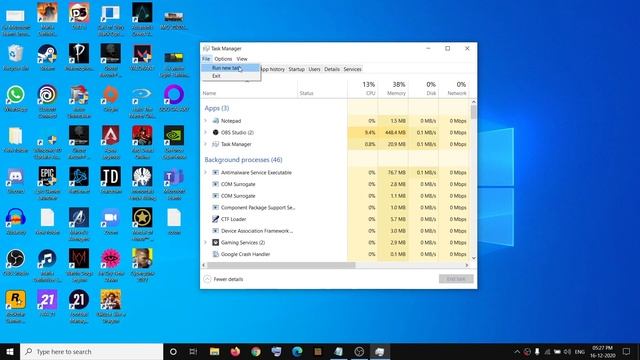The height and width of the screenshot is (360, 640).
Task: Open the Windows Start menu
Action: pos(10,351)
